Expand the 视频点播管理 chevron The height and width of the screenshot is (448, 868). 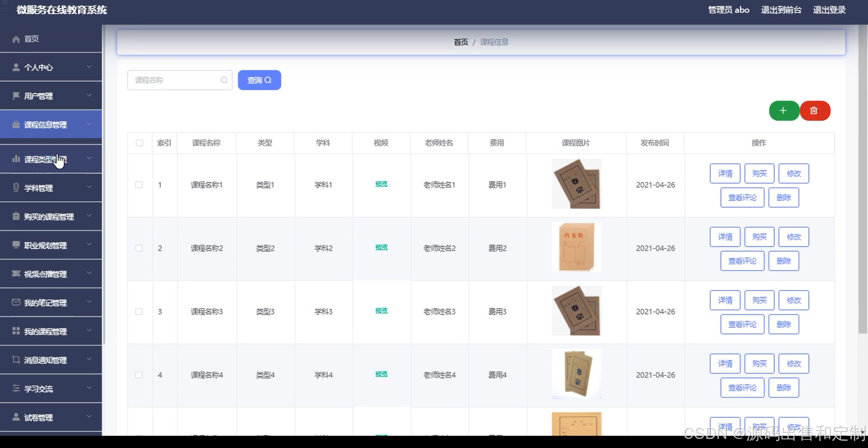(x=89, y=273)
